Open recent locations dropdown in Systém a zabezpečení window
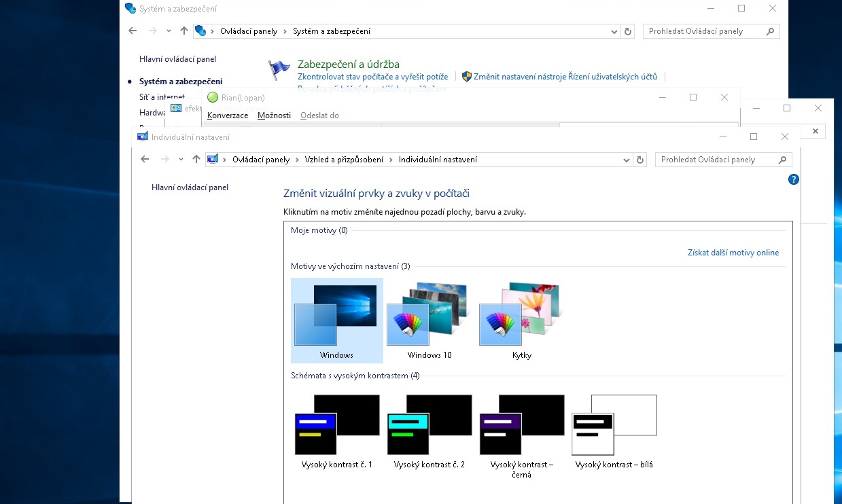This screenshot has height=504, width=842. (169, 31)
